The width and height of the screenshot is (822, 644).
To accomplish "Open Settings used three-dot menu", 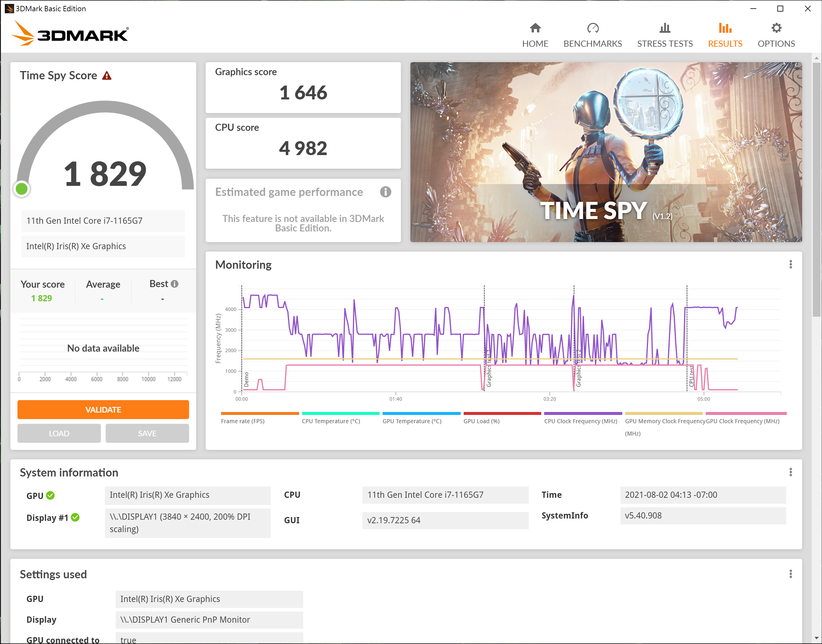I will [790, 574].
